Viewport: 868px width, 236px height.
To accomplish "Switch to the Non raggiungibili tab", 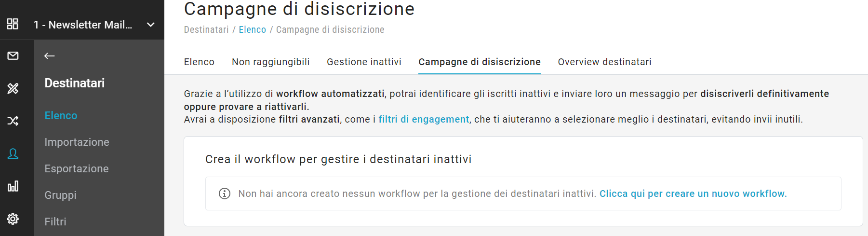I will 271,62.
